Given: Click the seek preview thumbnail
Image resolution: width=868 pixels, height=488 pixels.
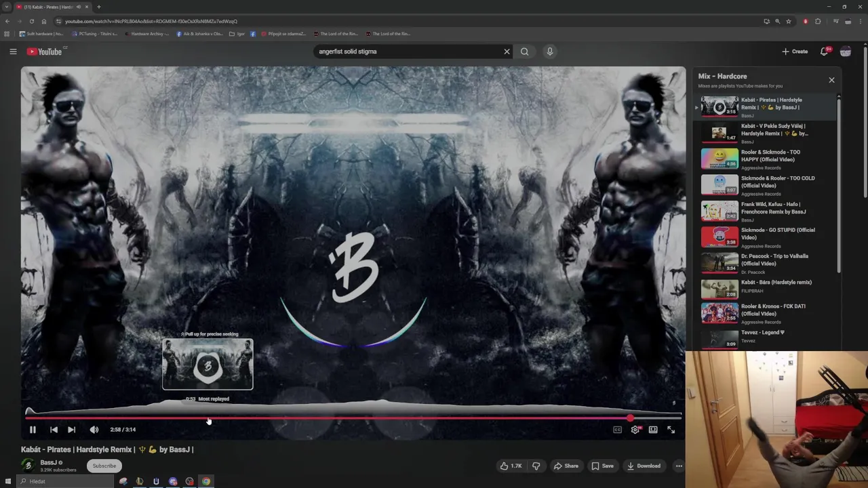Looking at the screenshot, I should click(208, 365).
